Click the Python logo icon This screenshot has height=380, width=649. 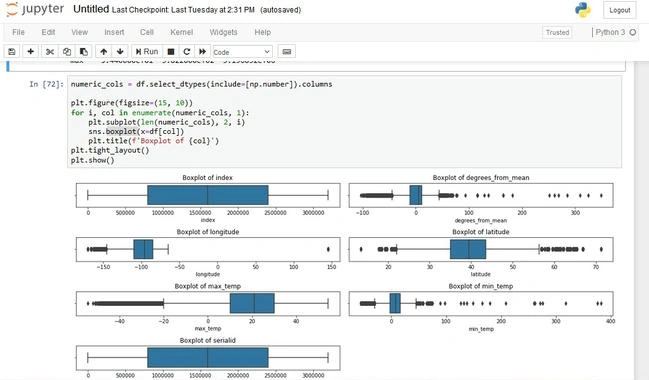(x=583, y=10)
